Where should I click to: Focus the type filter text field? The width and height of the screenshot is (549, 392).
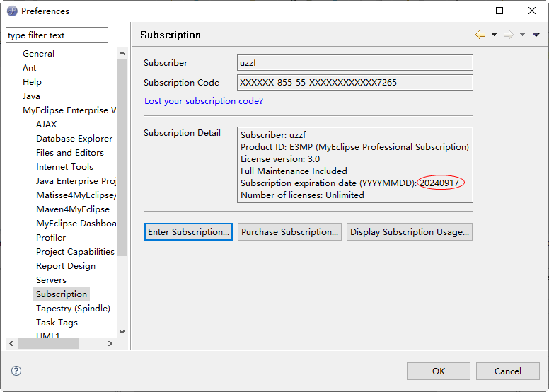click(57, 35)
